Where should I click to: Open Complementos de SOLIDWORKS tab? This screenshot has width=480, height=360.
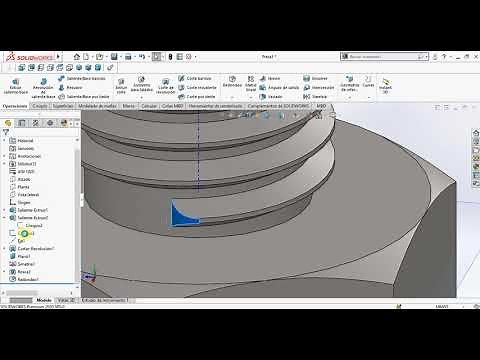pos(279,106)
